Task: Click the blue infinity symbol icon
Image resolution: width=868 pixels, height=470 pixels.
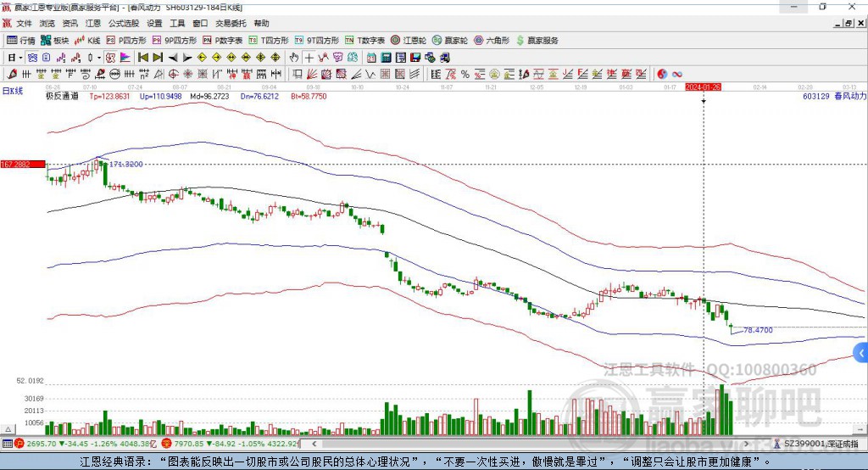Action: tap(677, 75)
